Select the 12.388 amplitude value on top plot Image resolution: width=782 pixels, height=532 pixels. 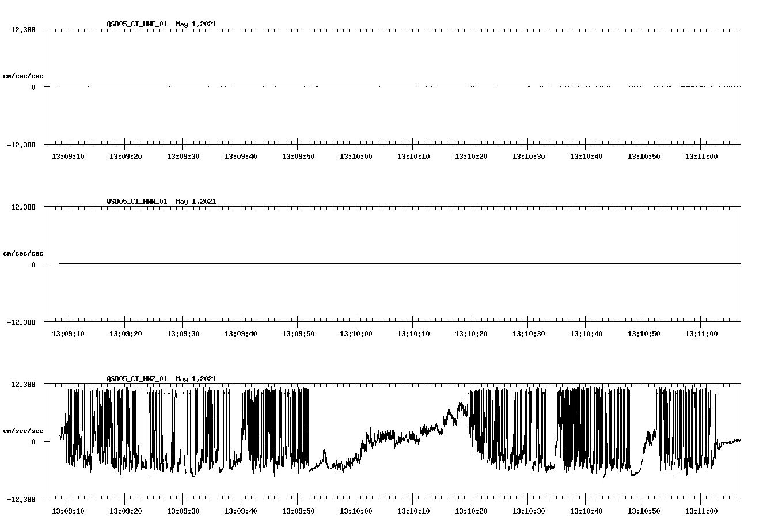pos(23,29)
